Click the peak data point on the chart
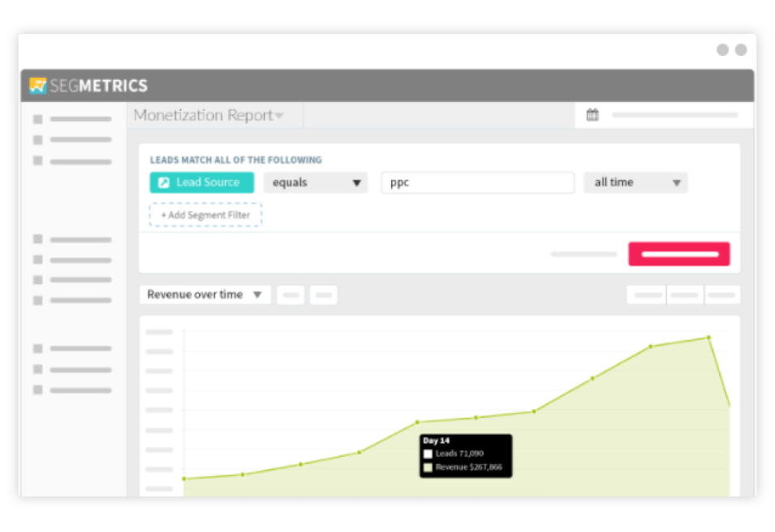775x532 pixels. click(709, 338)
